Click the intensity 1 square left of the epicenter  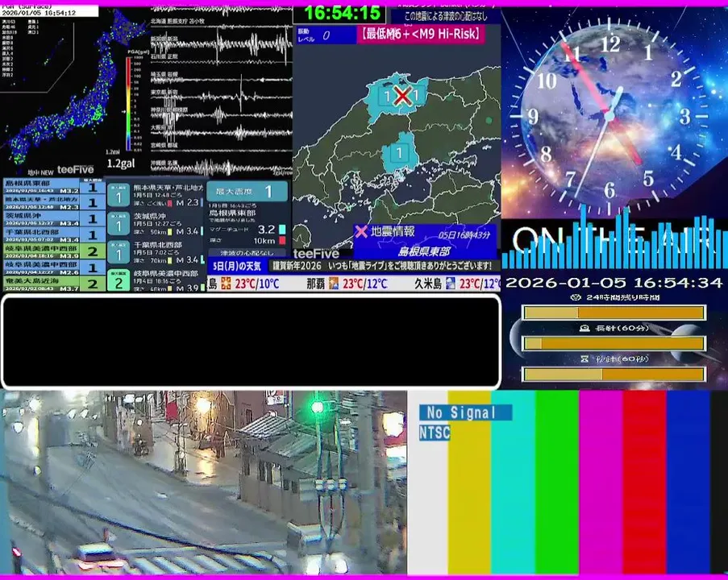click(x=386, y=97)
